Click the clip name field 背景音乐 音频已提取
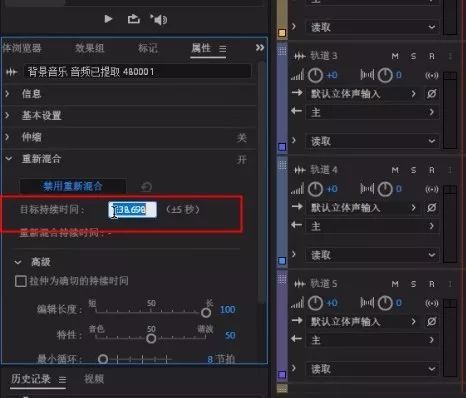This screenshot has width=466, height=398. tap(137, 72)
